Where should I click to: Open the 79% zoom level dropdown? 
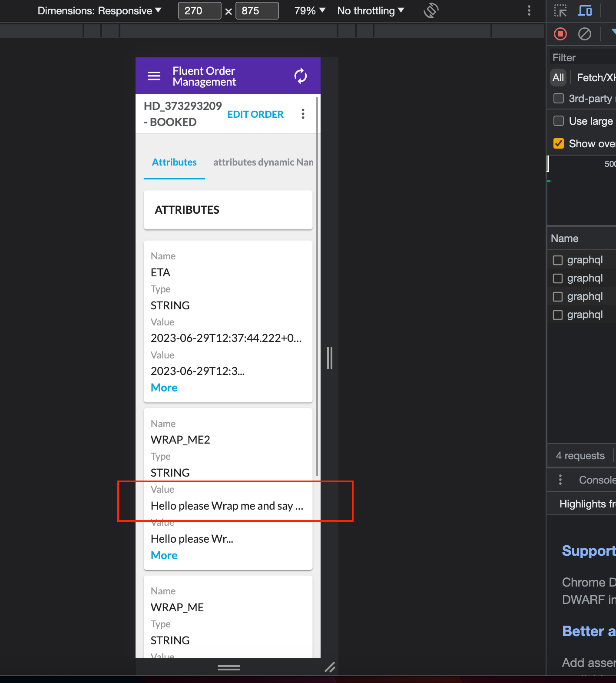(309, 11)
